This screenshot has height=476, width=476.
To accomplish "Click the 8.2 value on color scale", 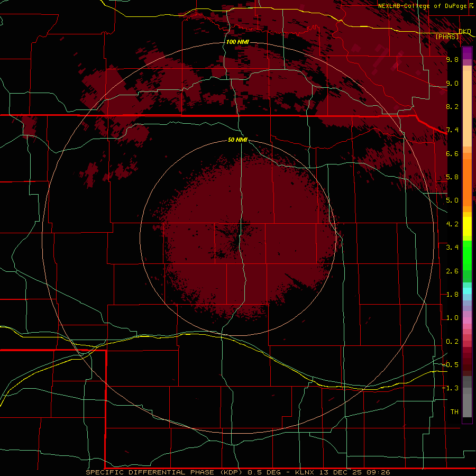I will click(452, 106).
